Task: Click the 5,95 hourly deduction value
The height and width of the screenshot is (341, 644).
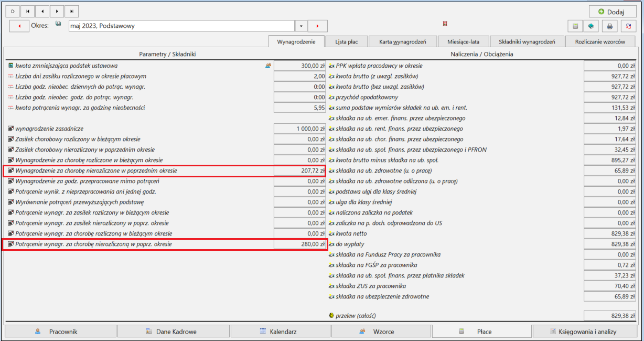Action: pyautogui.click(x=300, y=108)
